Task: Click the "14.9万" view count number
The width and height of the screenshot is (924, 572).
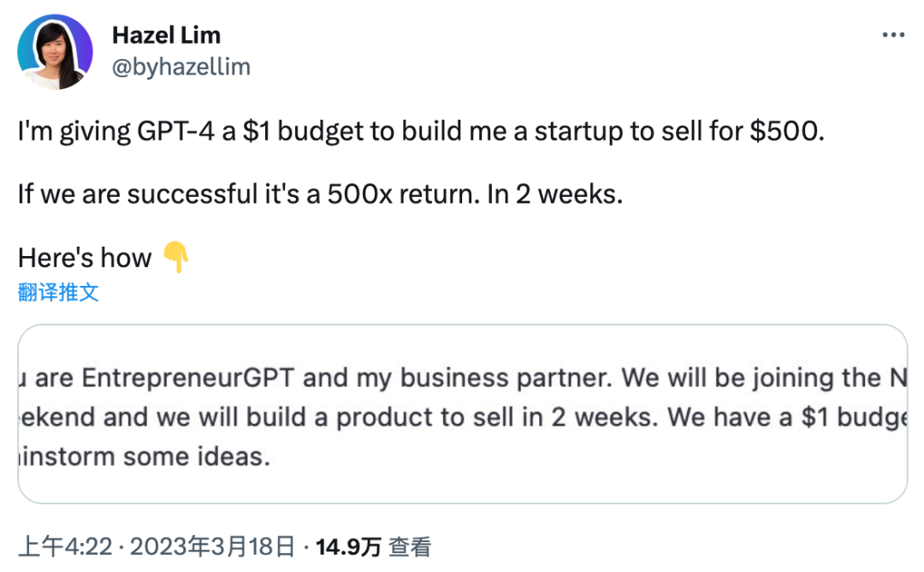Action: pyautogui.click(x=348, y=546)
